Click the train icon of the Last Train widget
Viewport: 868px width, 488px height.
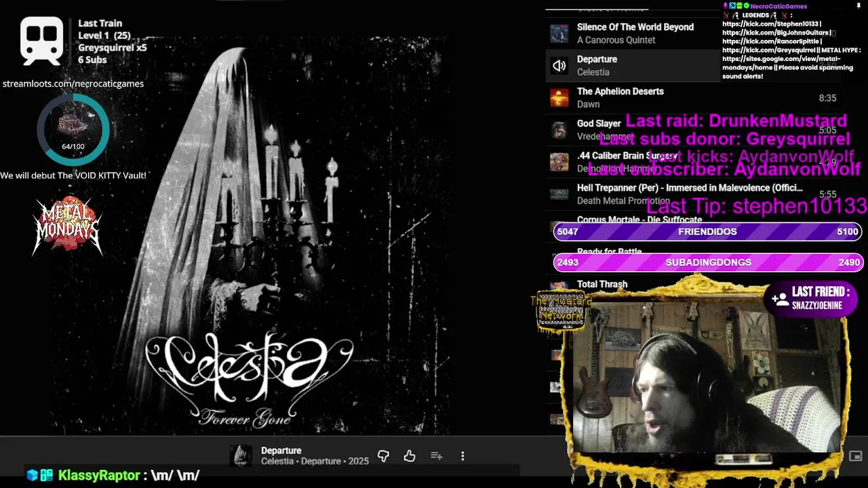tap(41, 41)
